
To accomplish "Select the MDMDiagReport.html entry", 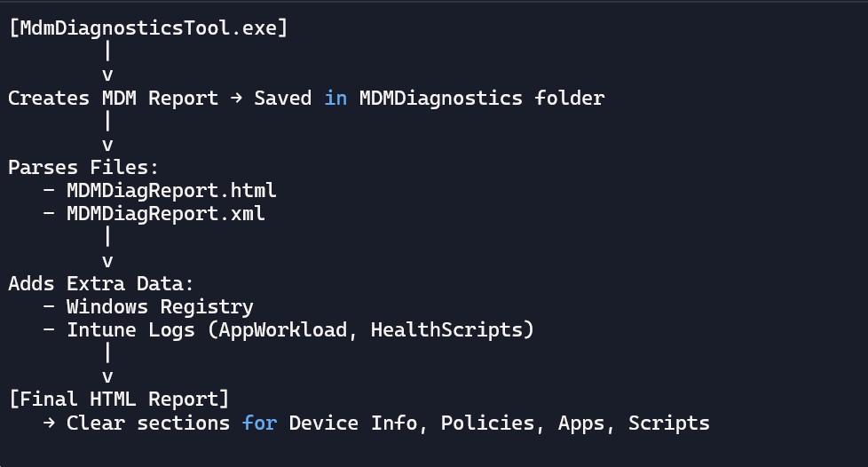I will [x=171, y=190].
